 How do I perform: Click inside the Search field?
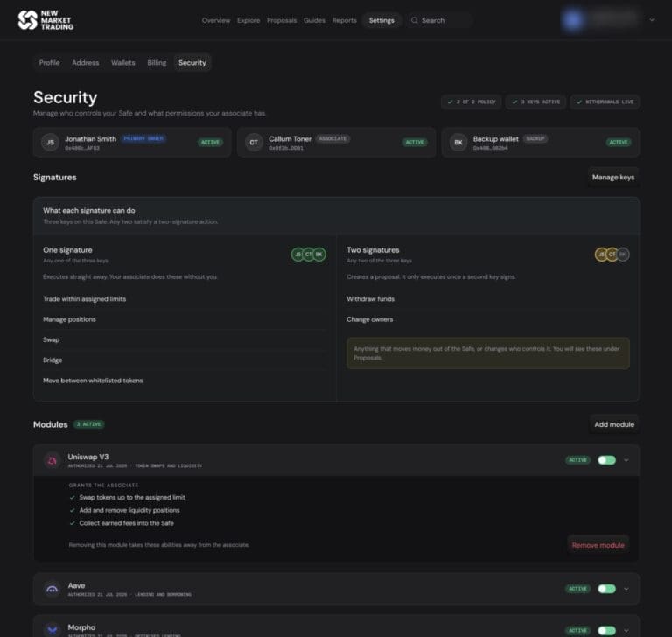pos(439,20)
